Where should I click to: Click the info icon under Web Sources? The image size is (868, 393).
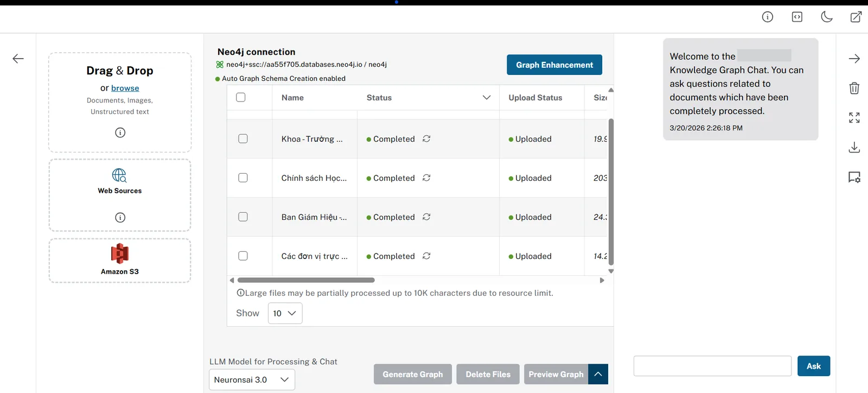tap(120, 218)
